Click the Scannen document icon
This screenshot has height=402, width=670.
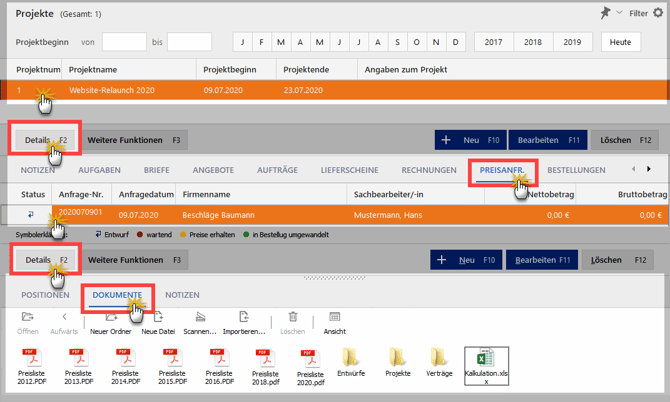click(x=200, y=318)
